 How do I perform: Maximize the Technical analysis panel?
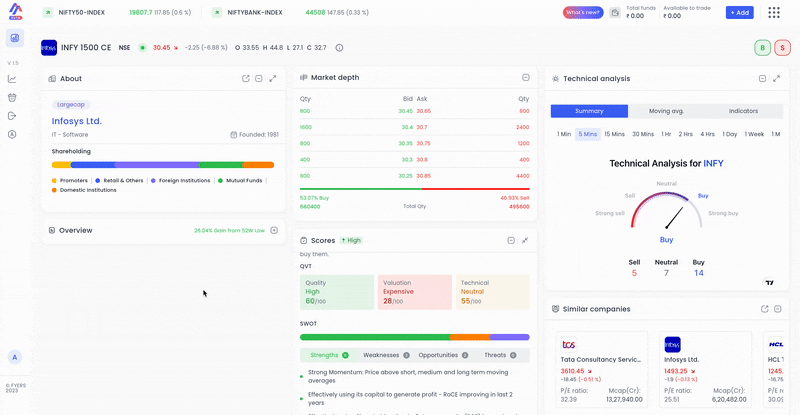(777, 79)
